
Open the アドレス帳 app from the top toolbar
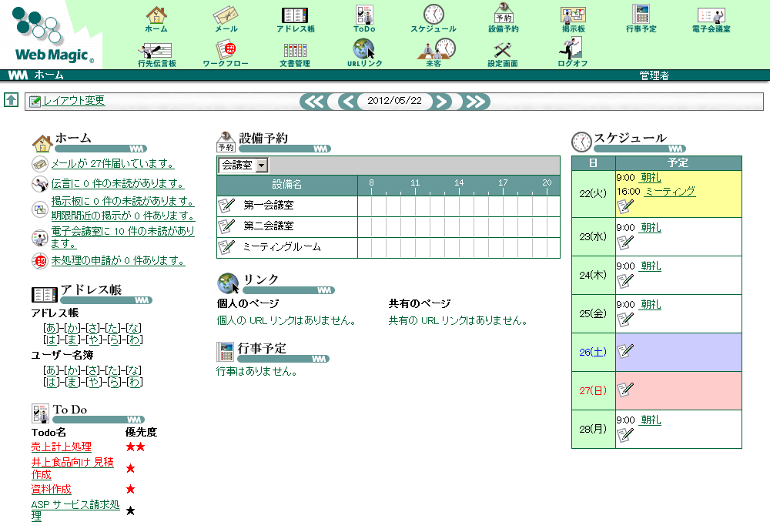pyautogui.click(x=295, y=17)
